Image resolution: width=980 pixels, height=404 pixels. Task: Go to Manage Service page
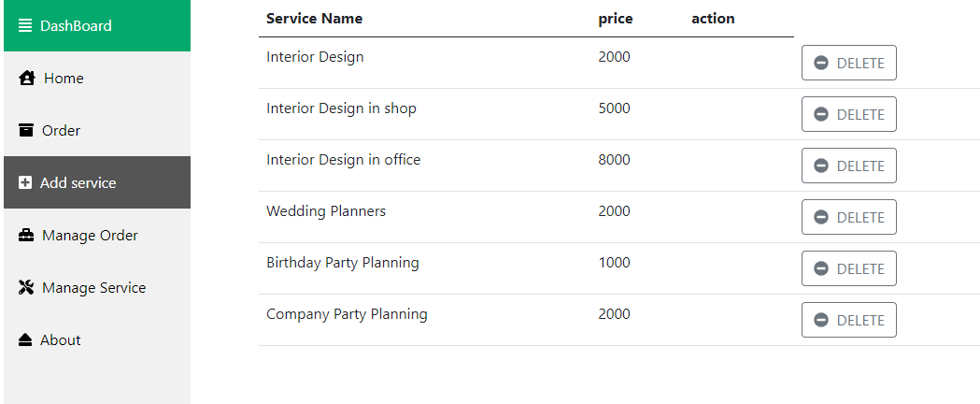(x=97, y=288)
